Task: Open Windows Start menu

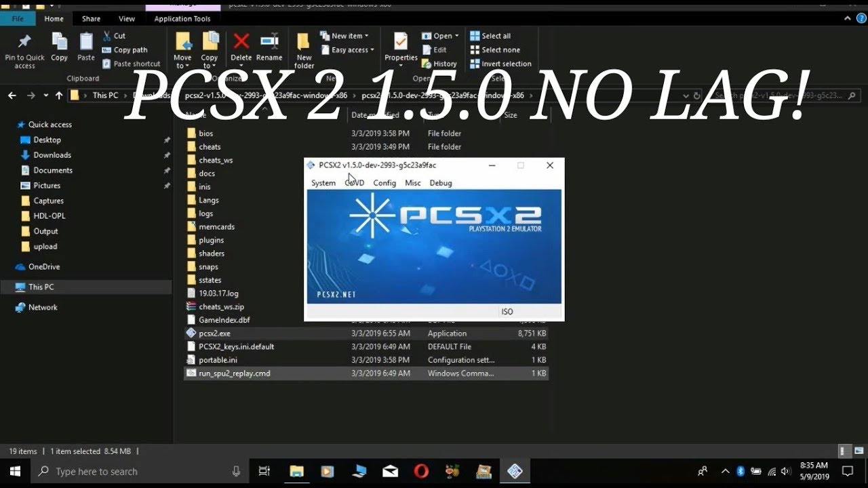Action: click(x=15, y=471)
